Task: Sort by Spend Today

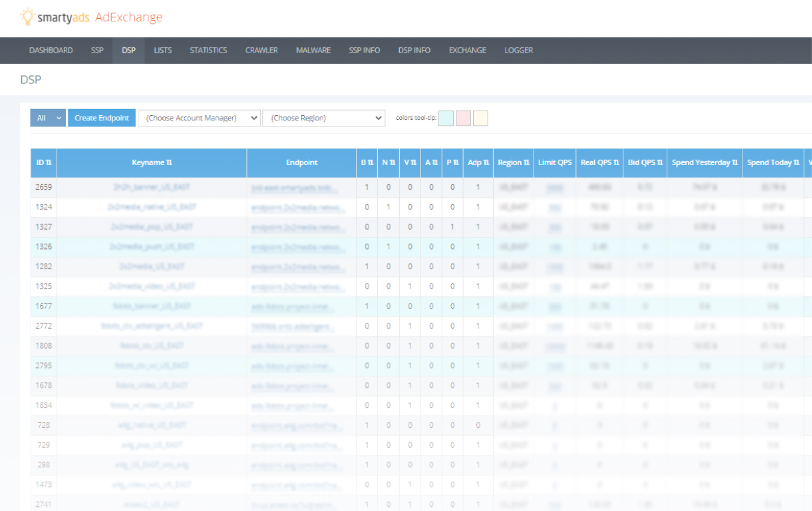Action: pyautogui.click(x=773, y=162)
